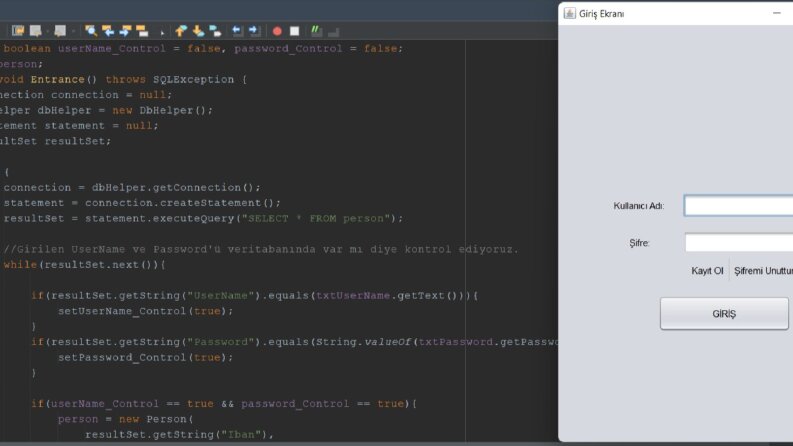Comment selected lines icon
Image resolution: width=793 pixels, height=446 pixels.
(316, 31)
